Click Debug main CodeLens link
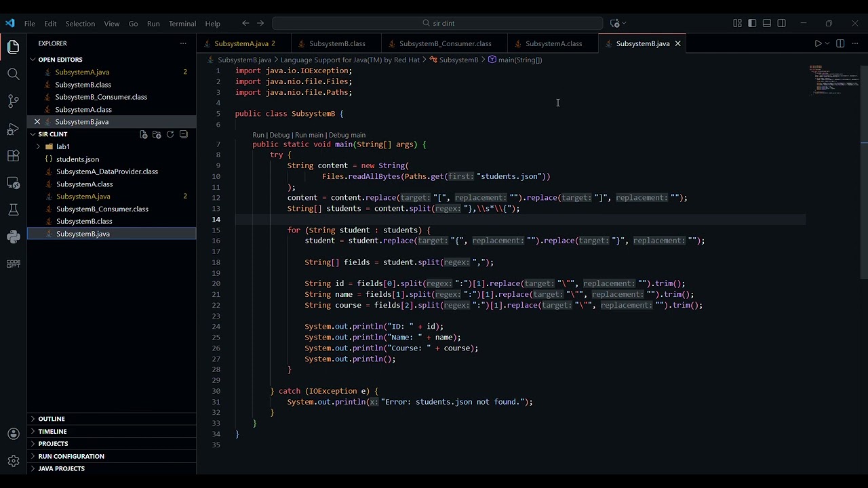Screen dimensions: 868x488 (x=347, y=135)
